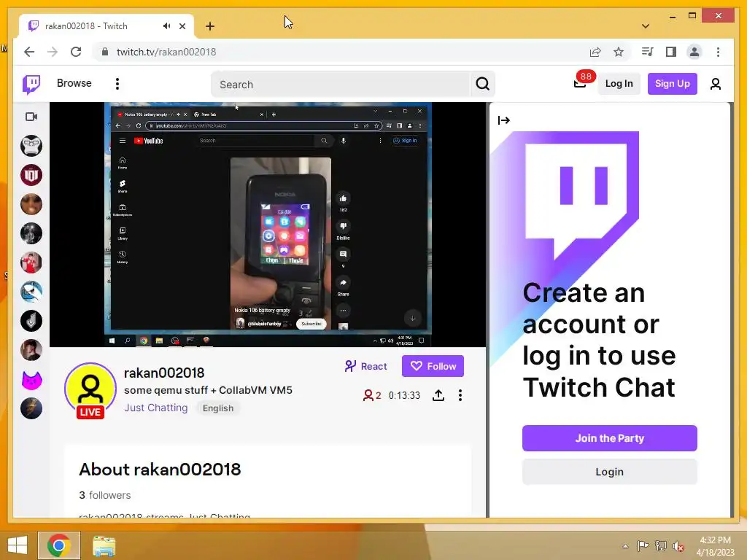Click the share page icon in address bar
747x560 pixels.
point(595,52)
